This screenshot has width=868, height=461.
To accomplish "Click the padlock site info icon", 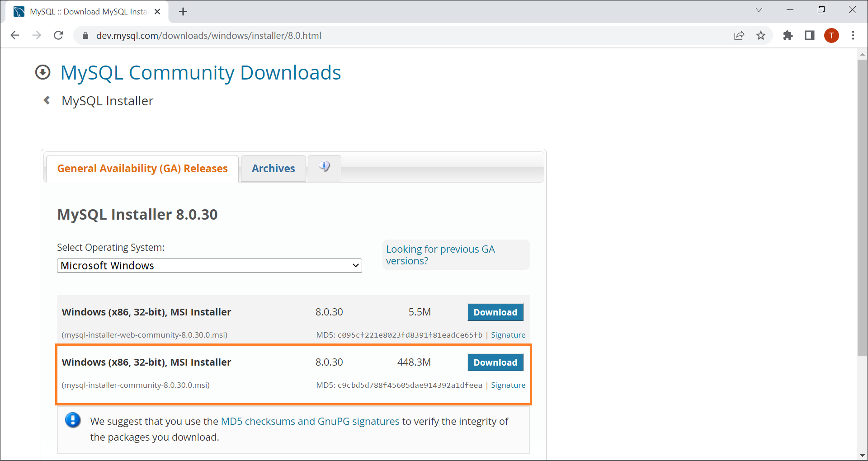I will (x=85, y=36).
